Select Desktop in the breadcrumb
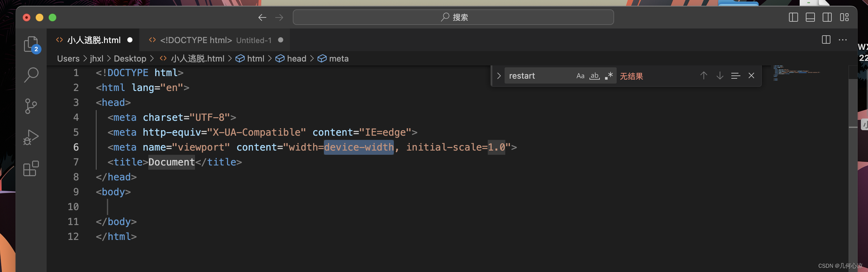 130,59
